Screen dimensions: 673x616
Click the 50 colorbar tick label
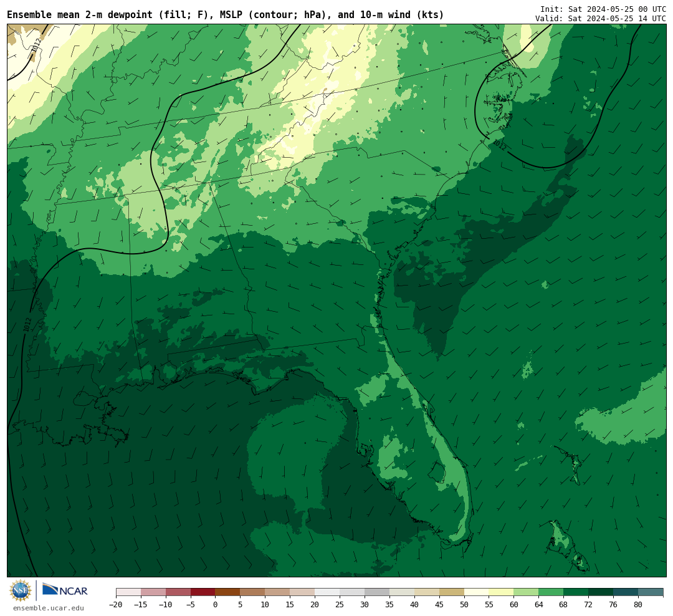click(x=464, y=605)
